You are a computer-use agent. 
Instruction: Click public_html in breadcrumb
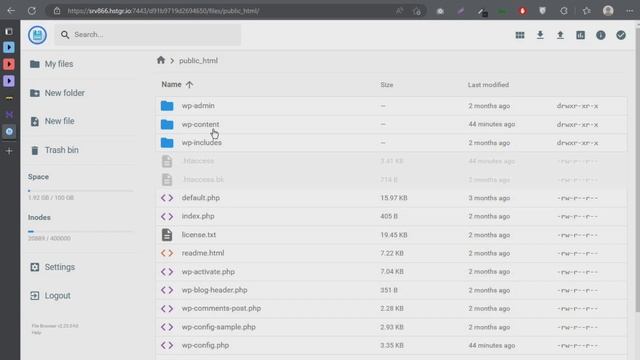(198, 60)
